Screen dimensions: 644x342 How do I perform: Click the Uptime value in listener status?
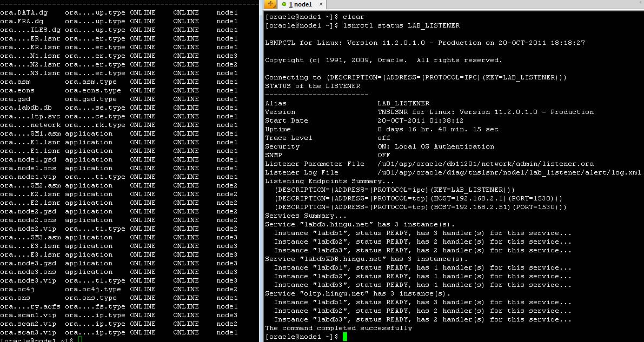point(437,129)
